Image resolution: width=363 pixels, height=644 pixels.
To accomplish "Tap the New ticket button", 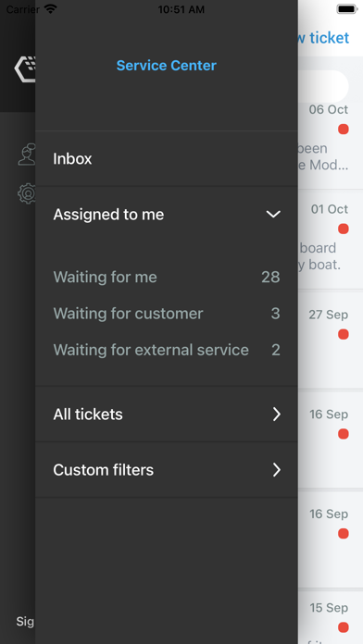I will pyautogui.click(x=323, y=38).
